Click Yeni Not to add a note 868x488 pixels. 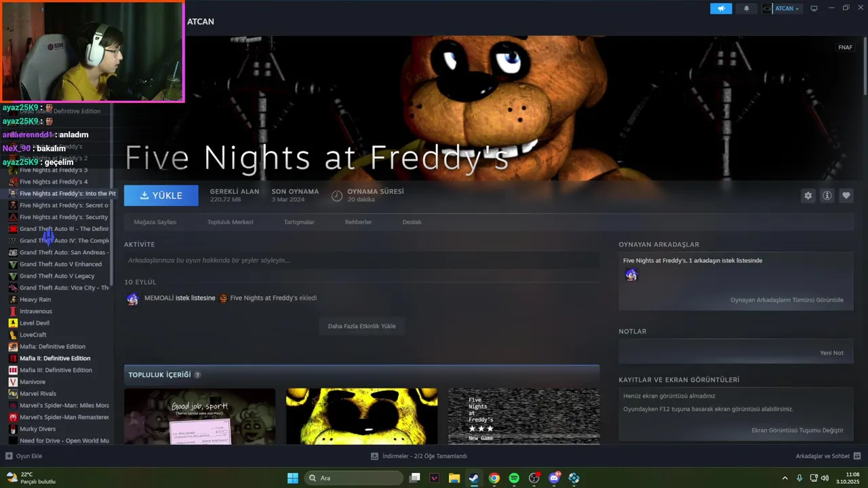(x=831, y=353)
